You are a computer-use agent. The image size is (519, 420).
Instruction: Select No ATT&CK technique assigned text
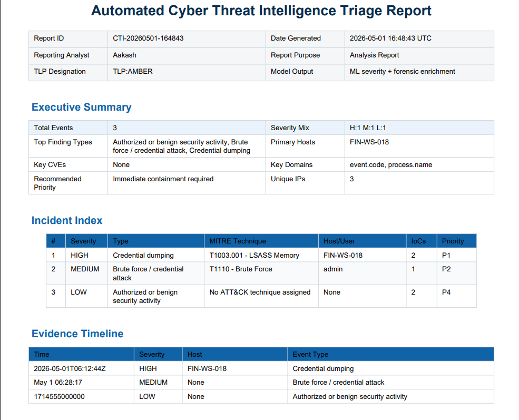[260, 292]
